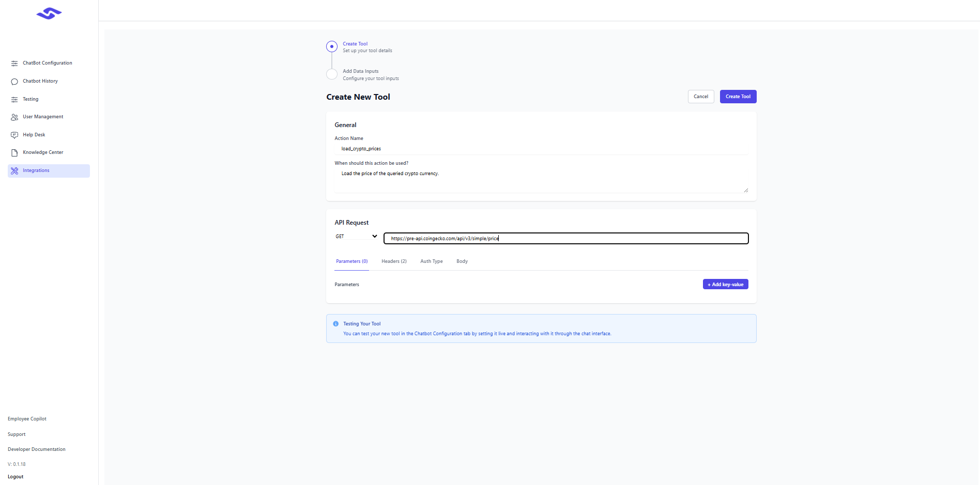980x485 pixels.
Task: Click the Knowledge Center document icon
Action: (x=14, y=153)
